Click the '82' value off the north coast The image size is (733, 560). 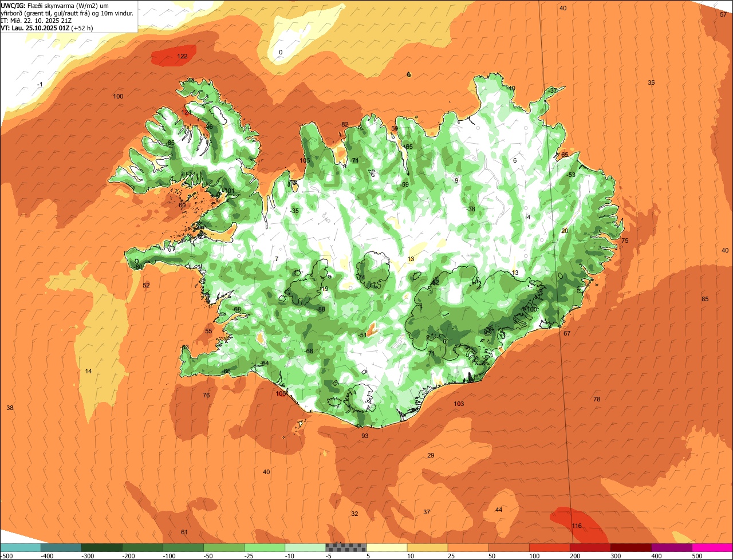coord(345,124)
